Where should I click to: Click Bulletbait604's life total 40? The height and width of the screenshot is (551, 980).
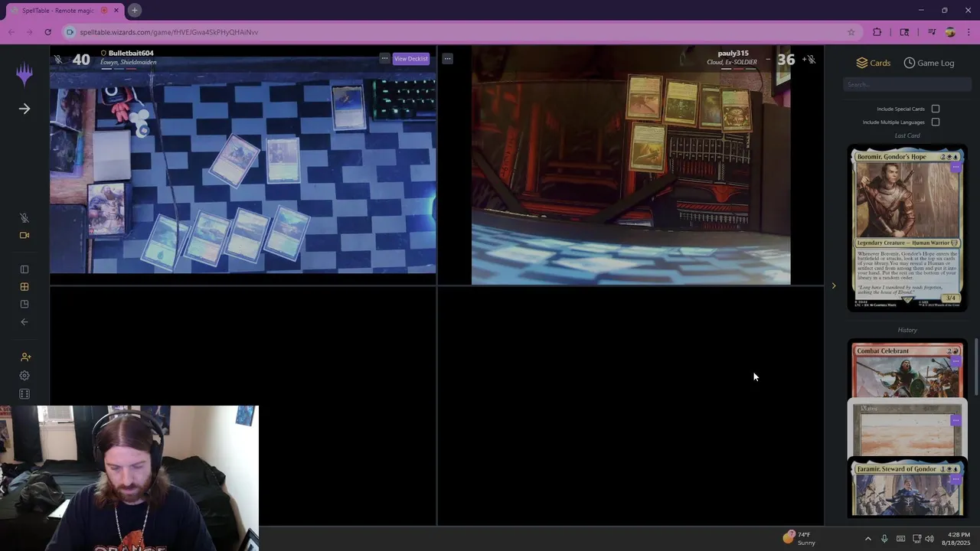pos(81,59)
